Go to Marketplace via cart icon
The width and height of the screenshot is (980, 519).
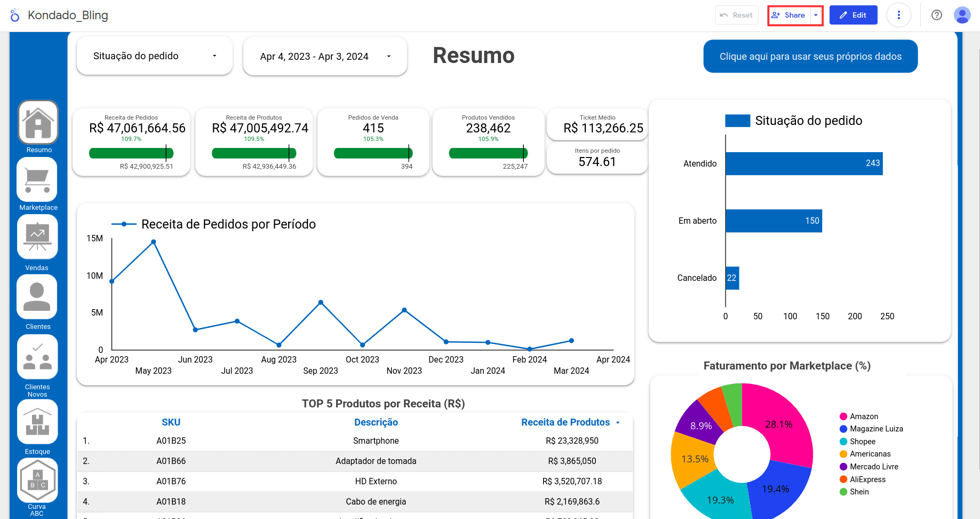point(37,180)
